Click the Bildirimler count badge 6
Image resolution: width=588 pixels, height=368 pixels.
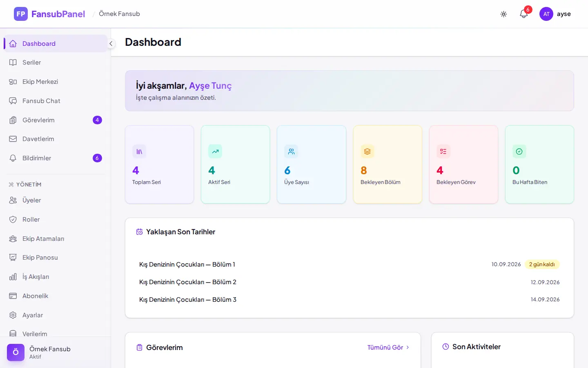coord(97,158)
